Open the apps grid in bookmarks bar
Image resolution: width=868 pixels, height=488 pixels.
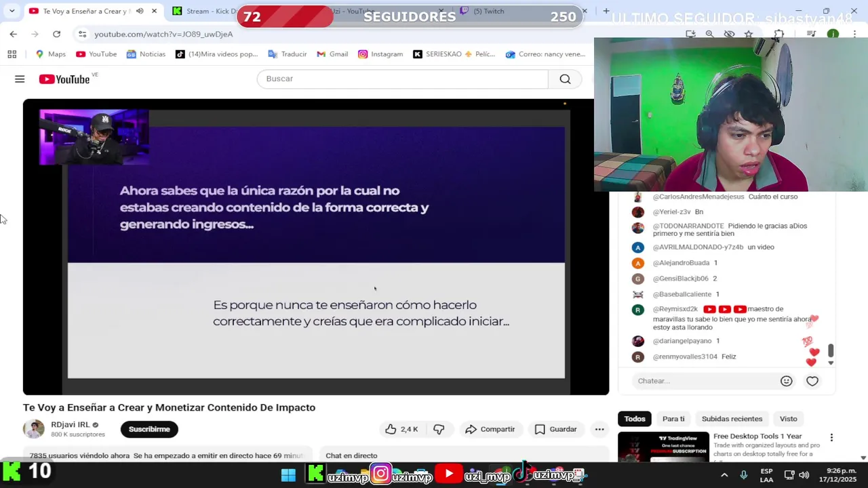(x=12, y=54)
